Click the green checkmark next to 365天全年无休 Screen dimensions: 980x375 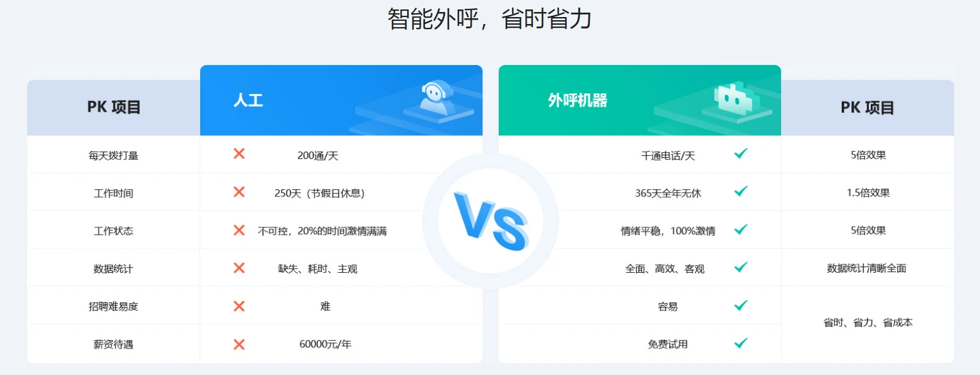pos(741,191)
